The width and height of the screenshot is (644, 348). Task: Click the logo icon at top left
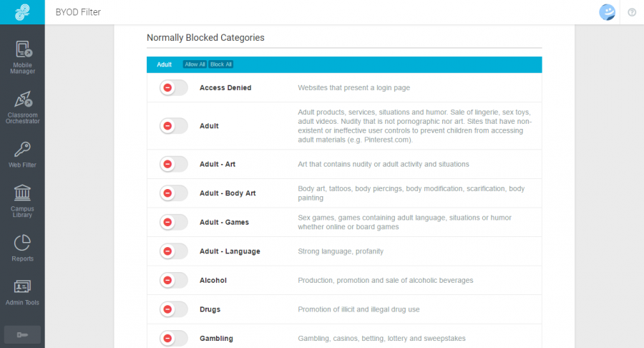tap(22, 12)
